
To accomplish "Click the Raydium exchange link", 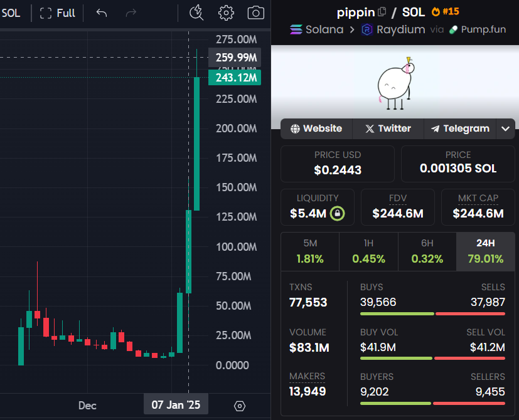I will (393, 29).
